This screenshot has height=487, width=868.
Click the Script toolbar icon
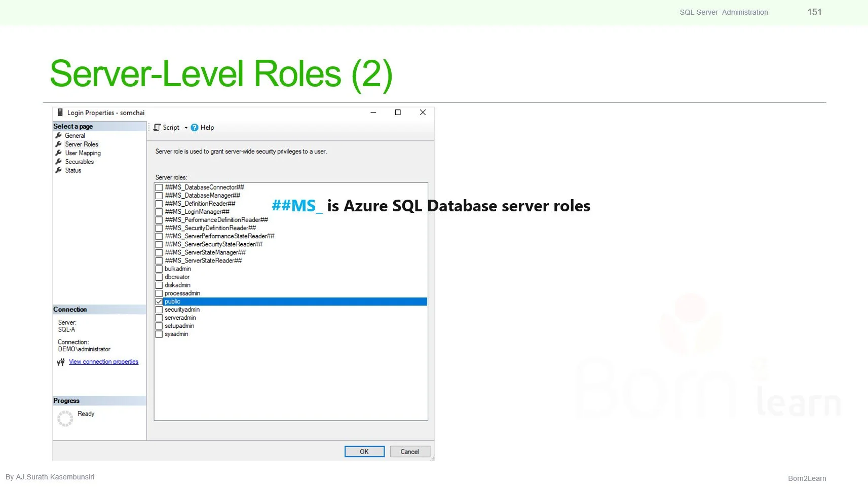point(157,128)
